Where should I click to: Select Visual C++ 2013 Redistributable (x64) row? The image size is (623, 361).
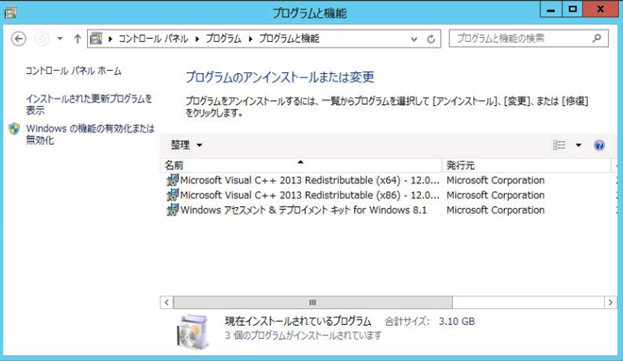(x=388, y=180)
